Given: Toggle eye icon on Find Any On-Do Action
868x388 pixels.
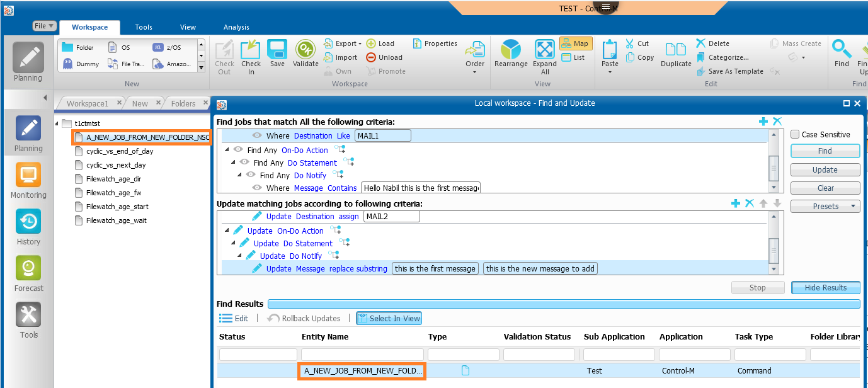Looking at the screenshot, I should (x=238, y=150).
